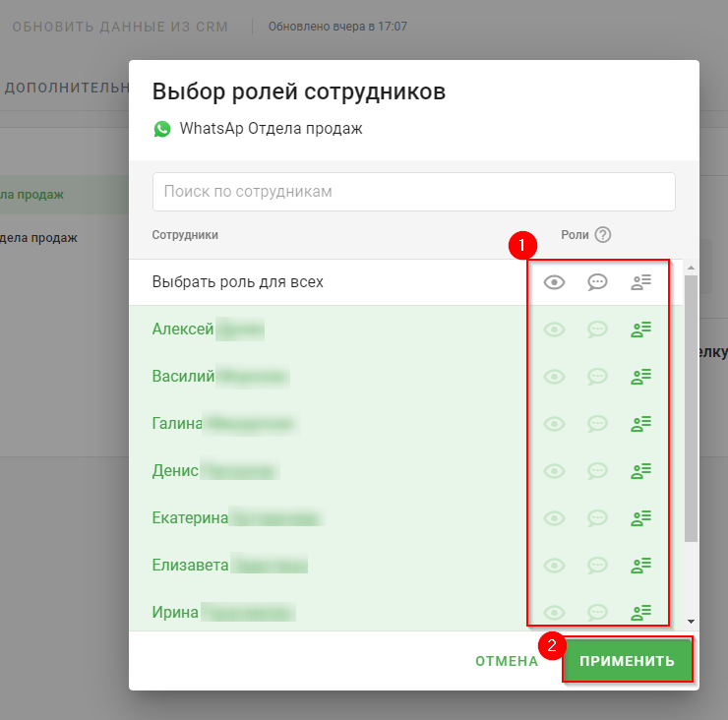728x720 pixels.
Task: Select person-list role for Екатерина
Action: tap(641, 518)
